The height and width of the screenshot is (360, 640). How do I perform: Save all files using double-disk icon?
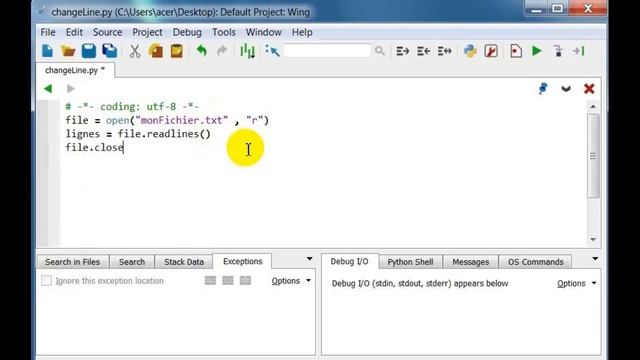click(110, 51)
